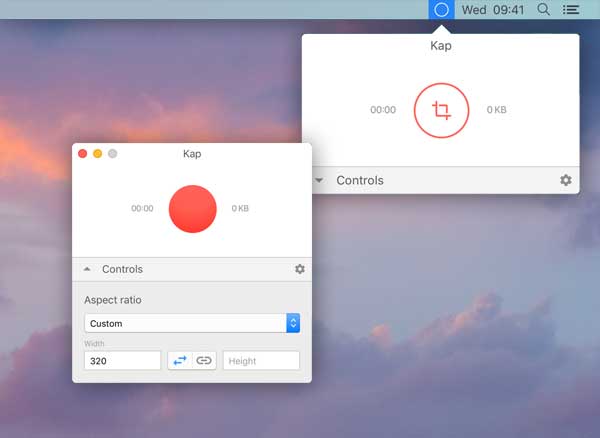The height and width of the screenshot is (438, 600).
Task: Click the Wed 09:41 clock
Action: pos(493,10)
